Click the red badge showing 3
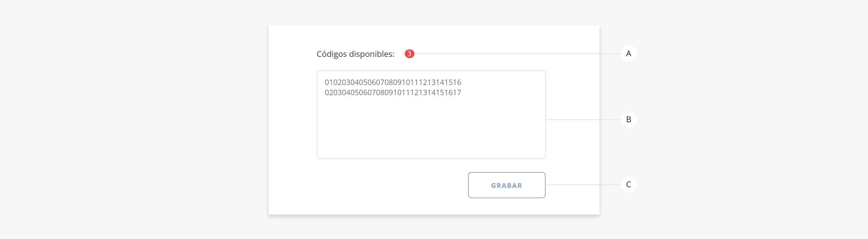 pos(409,53)
